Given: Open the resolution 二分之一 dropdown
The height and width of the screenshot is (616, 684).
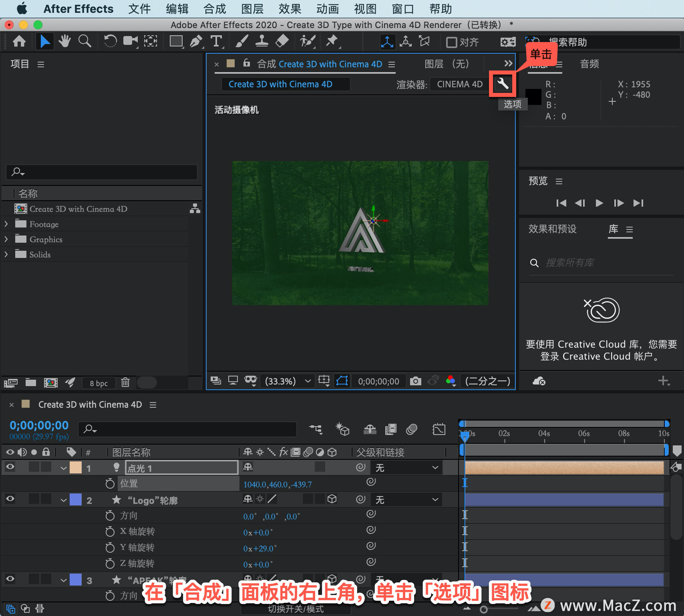Looking at the screenshot, I should coord(487,381).
